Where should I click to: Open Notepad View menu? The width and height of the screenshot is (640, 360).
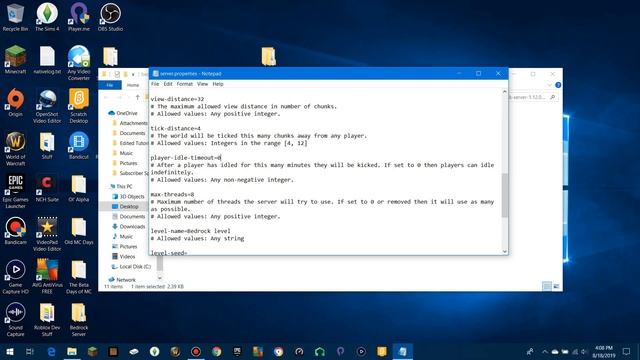click(202, 84)
